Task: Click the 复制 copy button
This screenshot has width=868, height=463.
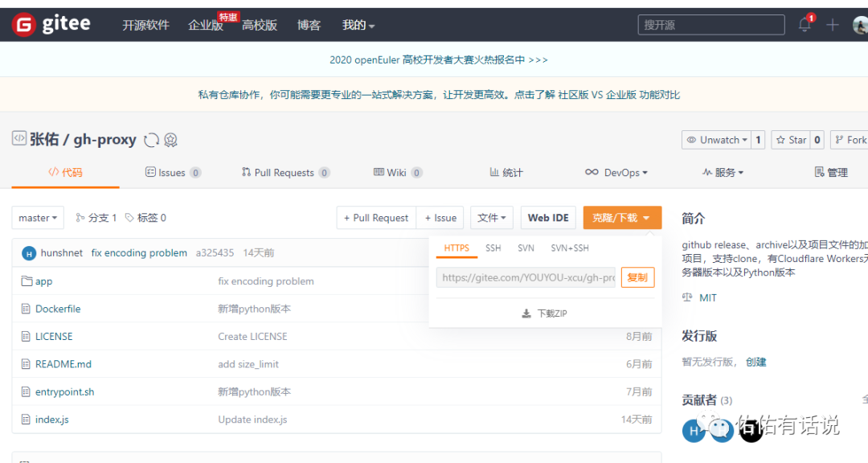Action: [x=637, y=277]
